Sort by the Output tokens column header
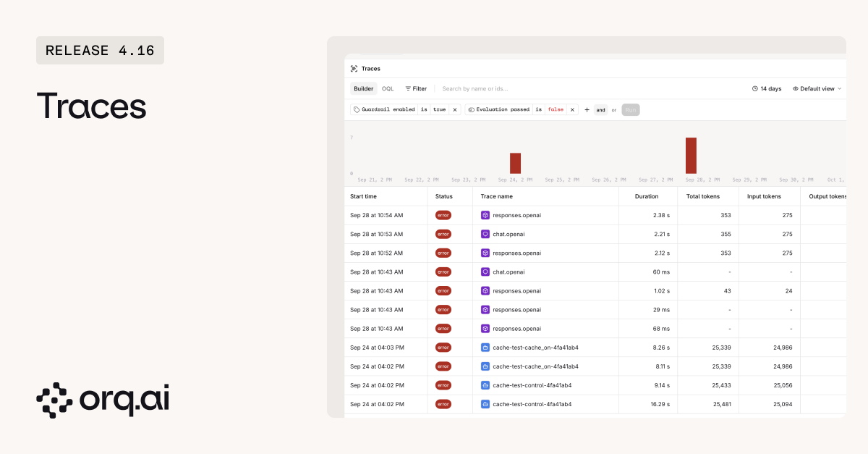This screenshot has height=454, width=868. pos(827,196)
